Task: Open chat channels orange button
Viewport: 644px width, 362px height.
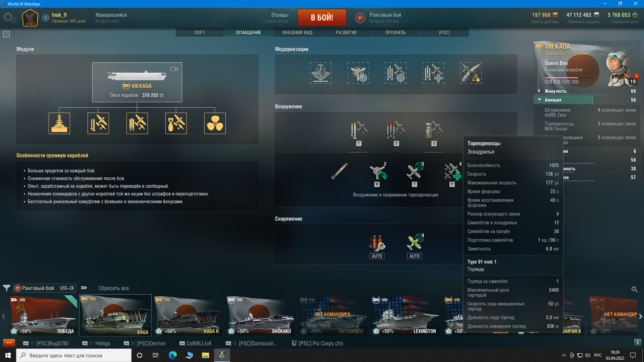Action: pos(9,343)
